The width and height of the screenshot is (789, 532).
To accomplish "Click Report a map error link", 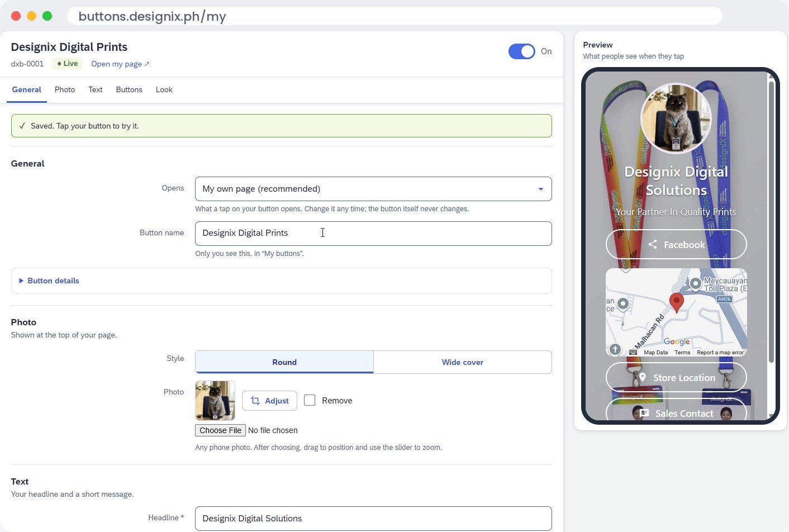I will pos(720,353).
